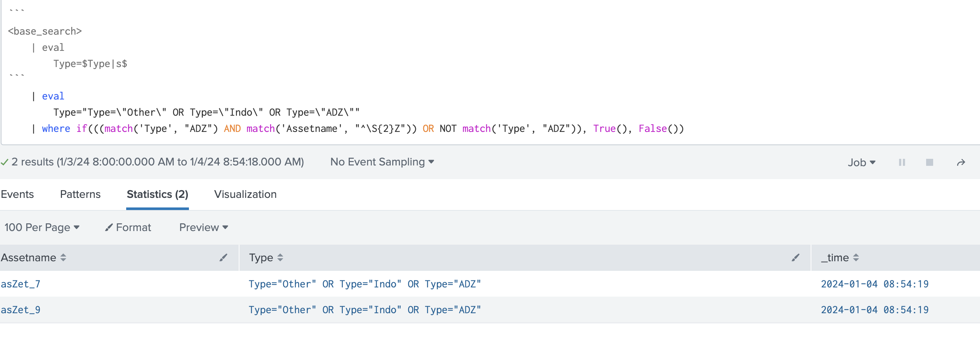Switch to the Events tab
Image resolution: width=980 pixels, height=353 pixels.
17,194
